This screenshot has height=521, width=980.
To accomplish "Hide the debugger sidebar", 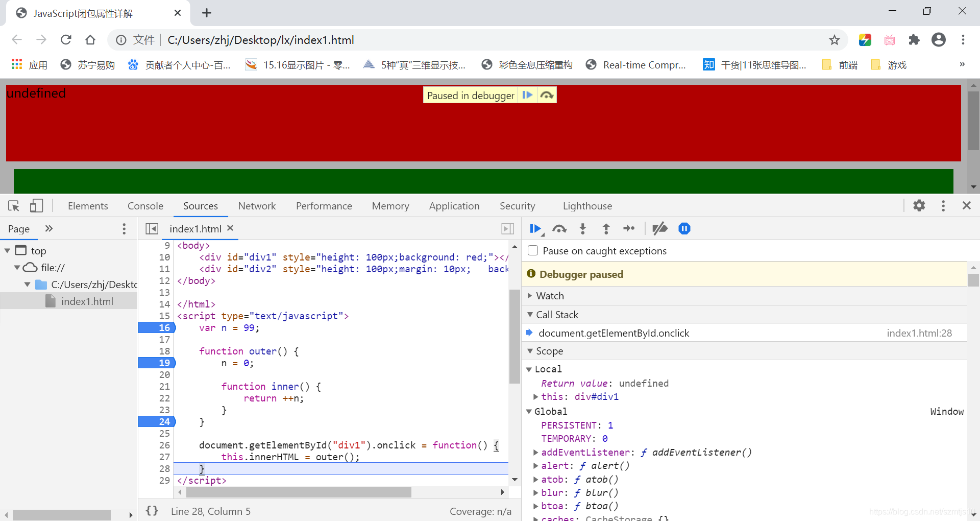I will coord(507,229).
